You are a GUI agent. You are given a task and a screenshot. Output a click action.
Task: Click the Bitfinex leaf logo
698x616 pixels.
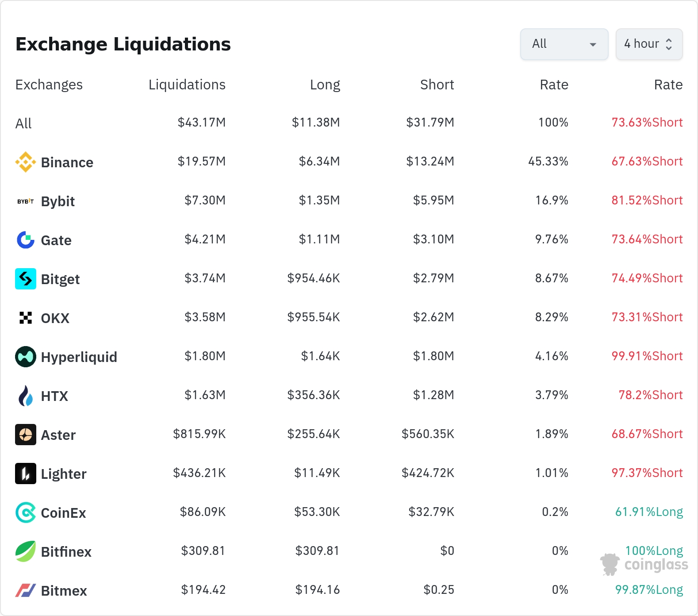click(26, 551)
